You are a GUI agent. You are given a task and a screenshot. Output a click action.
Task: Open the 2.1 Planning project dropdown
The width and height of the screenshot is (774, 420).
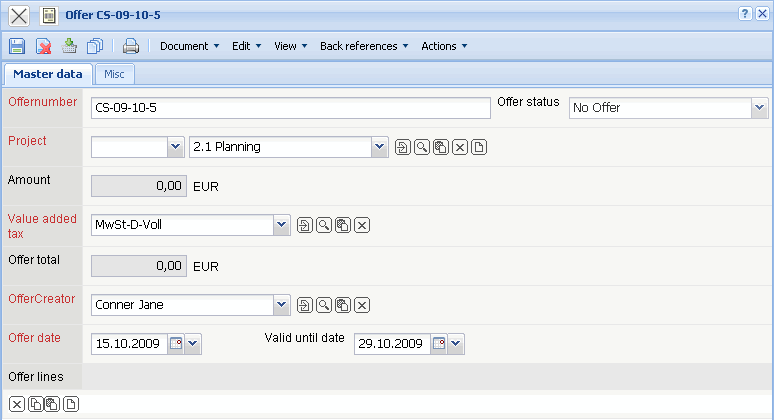point(379,148)
